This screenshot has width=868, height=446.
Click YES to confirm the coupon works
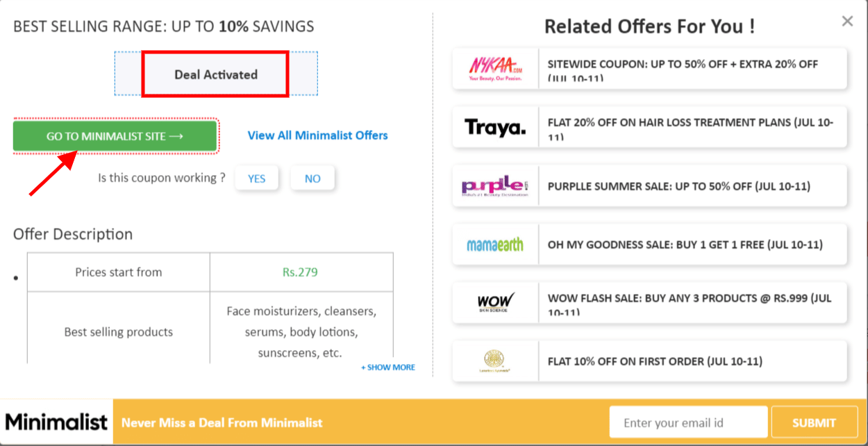coord(256,178)
